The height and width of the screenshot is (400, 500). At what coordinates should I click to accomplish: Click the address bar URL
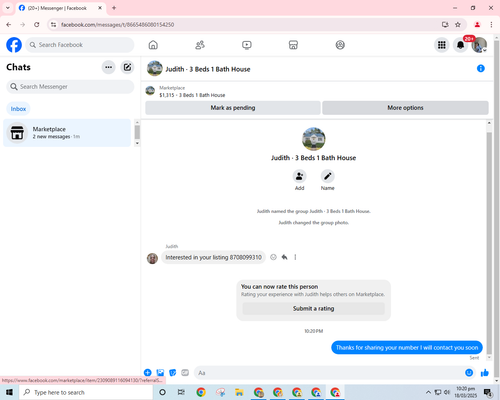pyautogui.click(x=117, y=25)
